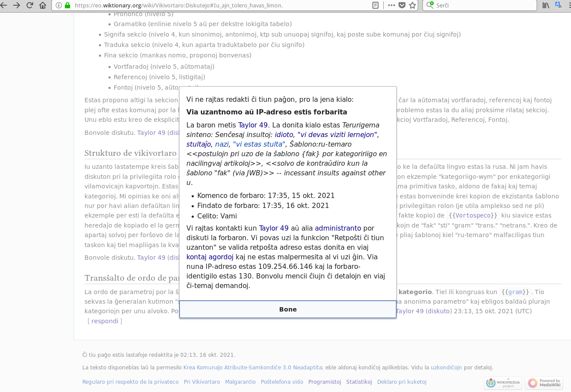571x392 pixels.
Task: Click 'Findato de forbaro: 17:35, 16 okt. 2021'
Action: (263, 205)
